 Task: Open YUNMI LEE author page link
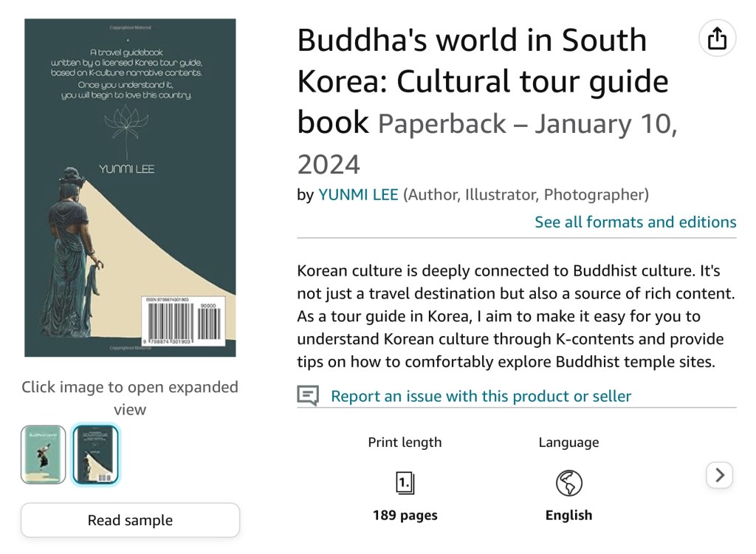tap(358, 195)
